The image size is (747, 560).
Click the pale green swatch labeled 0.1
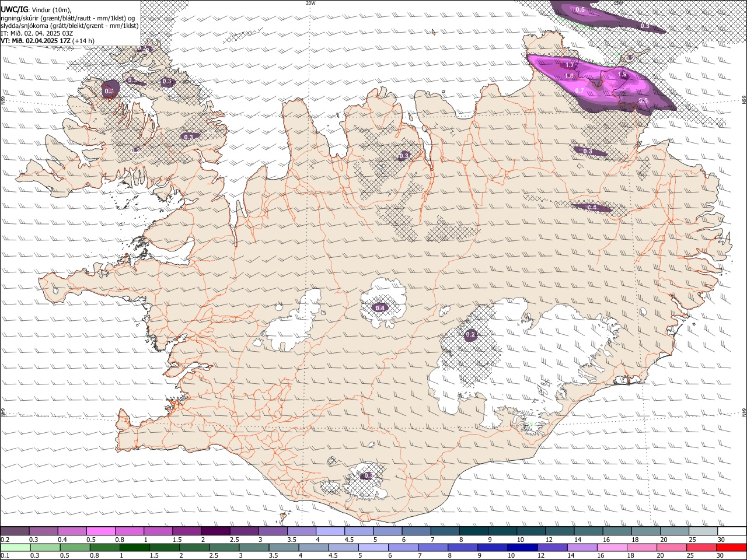pyautogui.click(x=15, y=547)
